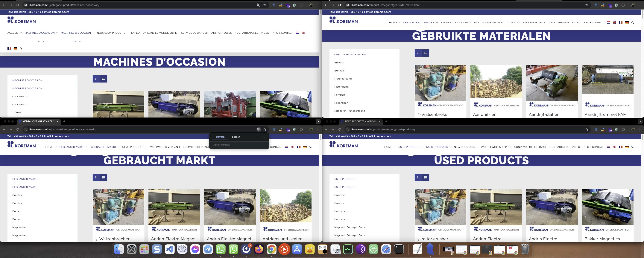This screenshot has height=258, width=644.
Task: Open site search in the English window navigation
Action: point(633,147)
